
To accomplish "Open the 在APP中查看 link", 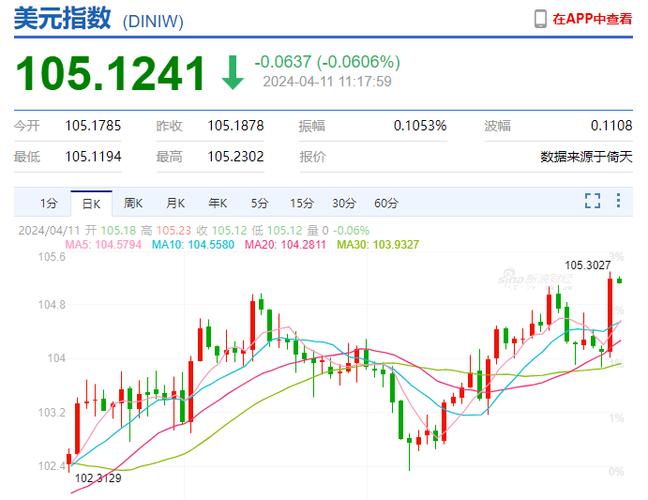I will tap(592, 19).
